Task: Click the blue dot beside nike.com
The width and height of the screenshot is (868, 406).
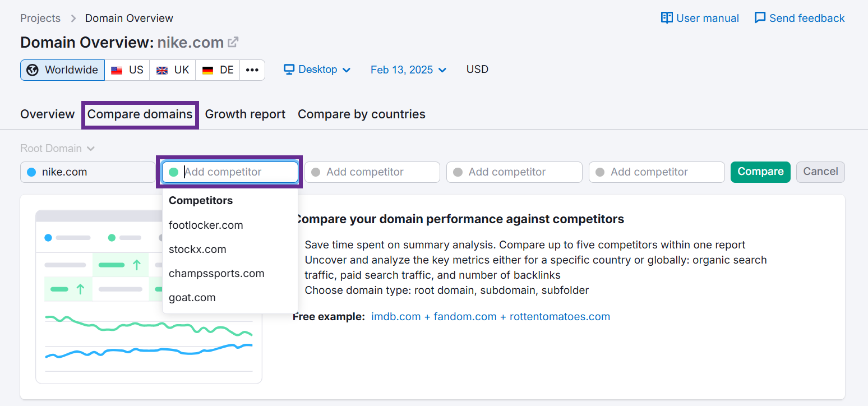Action: click(x=31, y=172)
